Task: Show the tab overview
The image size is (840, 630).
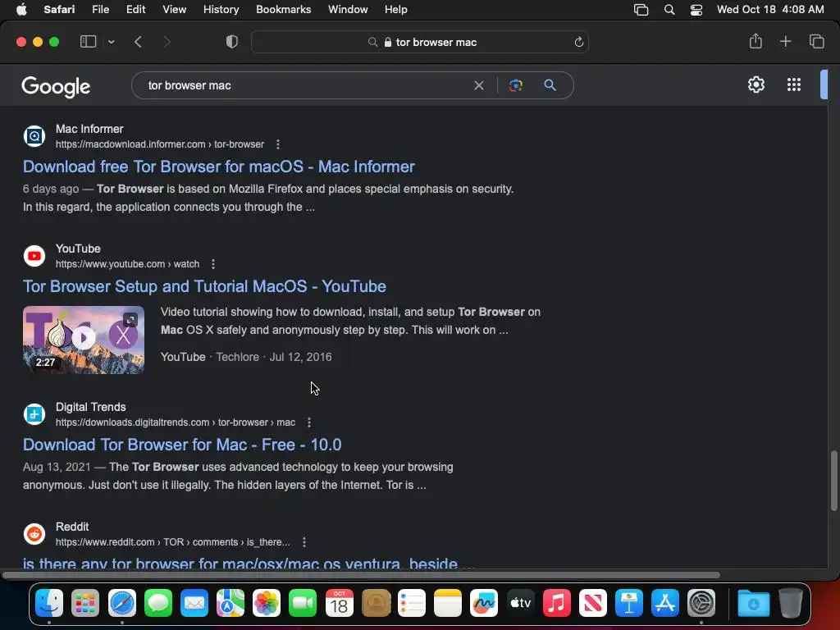Action: click(816, 41)
